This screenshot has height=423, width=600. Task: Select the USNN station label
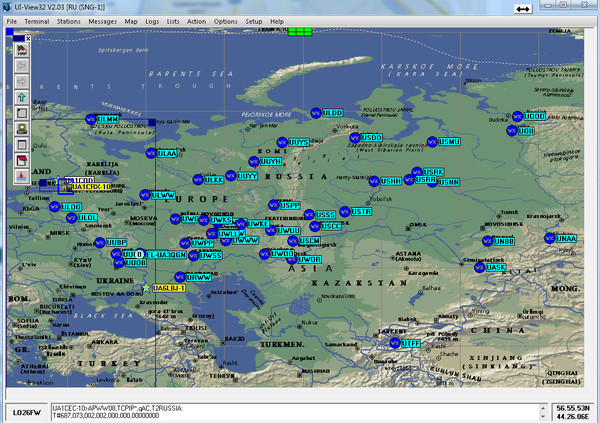(449, 182)
